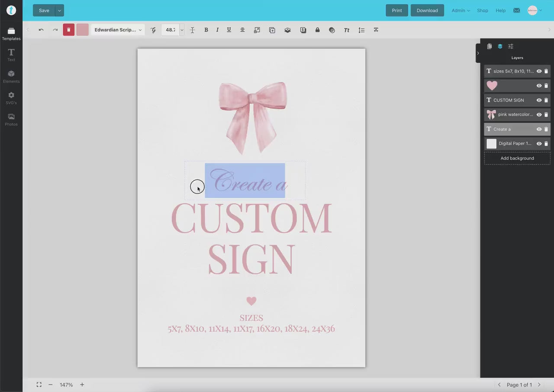Click the S style box icon
The height and width of the screenshot is (392, 554).
tap(303, 30)
